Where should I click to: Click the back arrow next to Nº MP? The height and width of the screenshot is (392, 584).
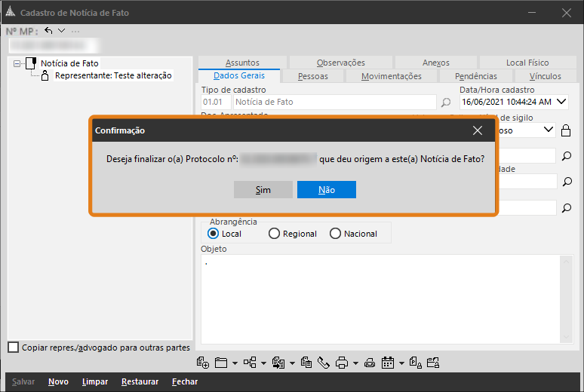pos(49,31)
